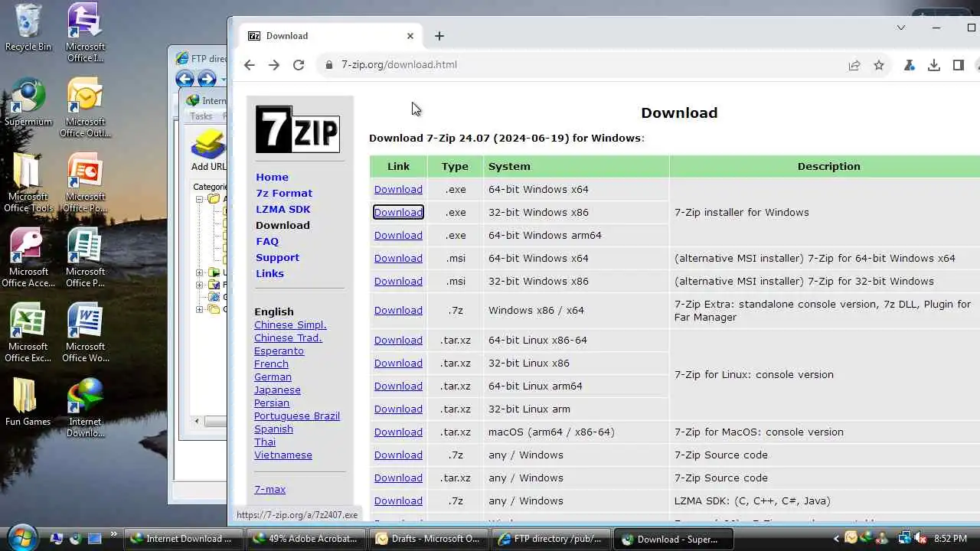This screenshot has width=980, height=551.
Task: Open LZMA SDK link in sidebar
Action: [x=283, y=209]
